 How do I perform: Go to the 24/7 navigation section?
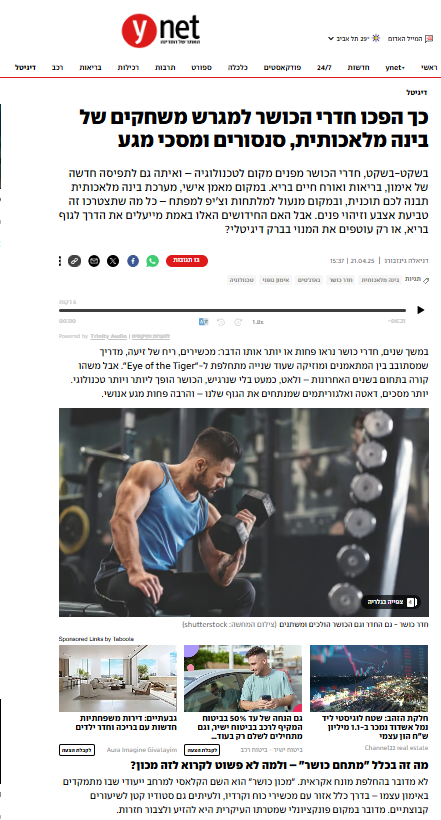tap(324, 67)
